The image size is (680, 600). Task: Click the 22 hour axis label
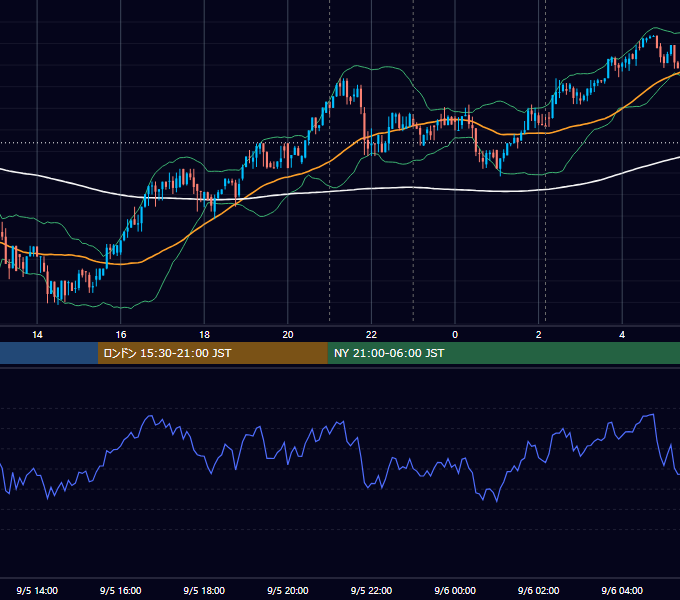(x=371, y=335)
